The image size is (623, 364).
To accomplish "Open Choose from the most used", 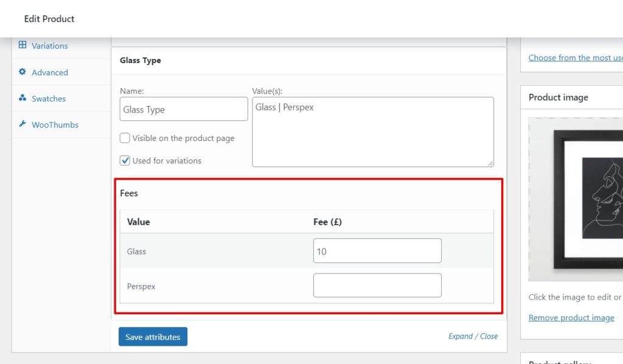I will tap(575, 57).
